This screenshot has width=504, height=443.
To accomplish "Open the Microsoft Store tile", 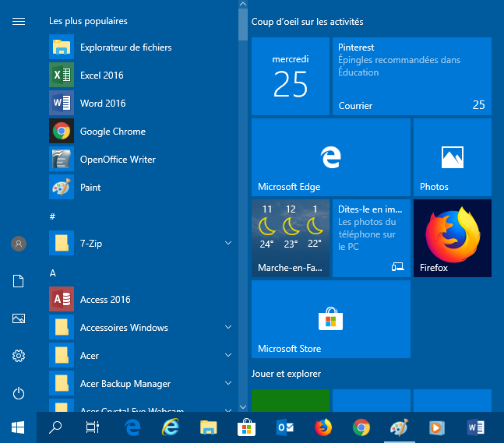I will tap(331, 319).
